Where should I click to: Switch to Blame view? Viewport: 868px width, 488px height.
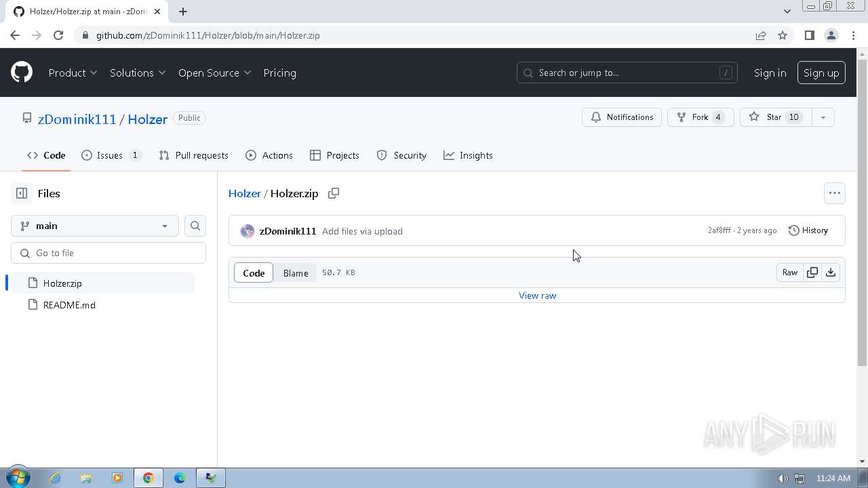[x=296, y=272]
